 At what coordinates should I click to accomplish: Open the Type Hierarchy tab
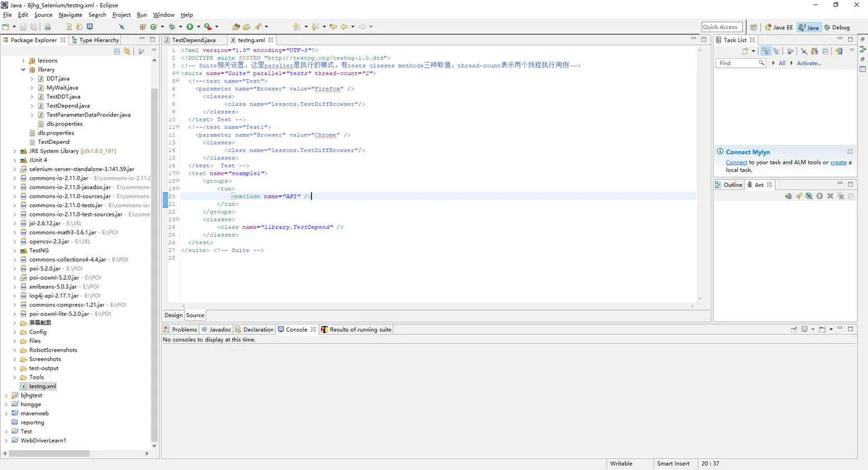point(95,40)
